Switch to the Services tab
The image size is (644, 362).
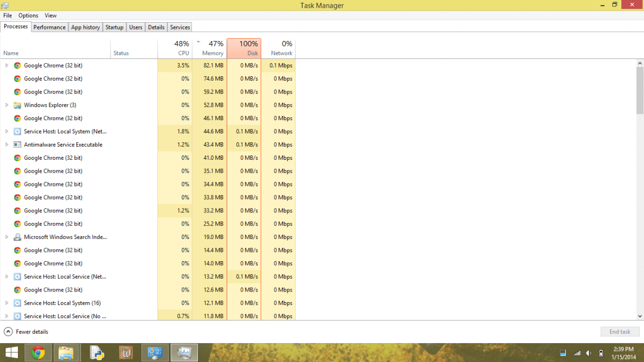coord(180,27)
